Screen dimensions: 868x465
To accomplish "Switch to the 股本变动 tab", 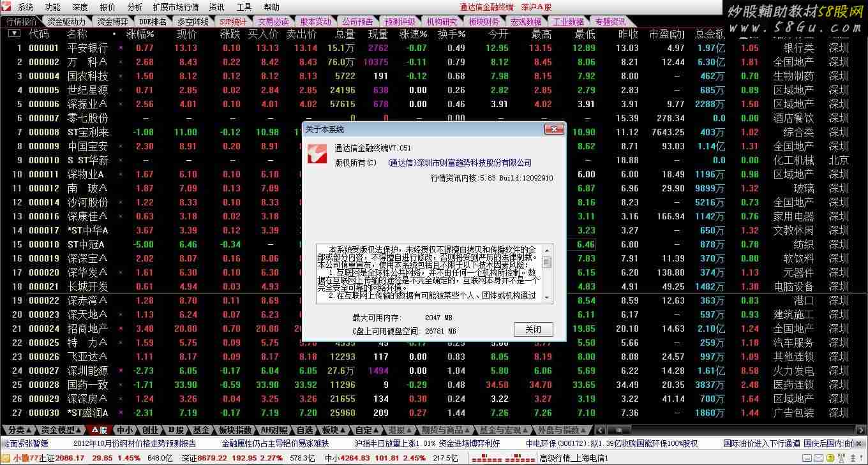I will coord(316,22).
